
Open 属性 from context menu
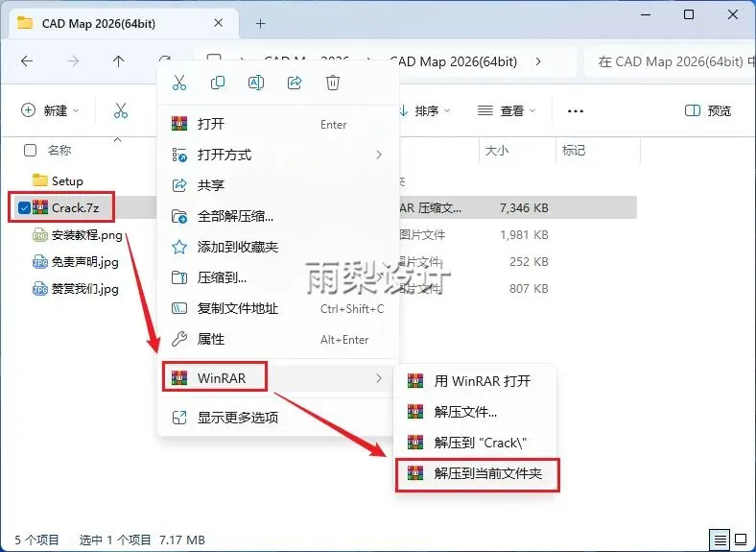pyautogui.click(x=278, y=339)
